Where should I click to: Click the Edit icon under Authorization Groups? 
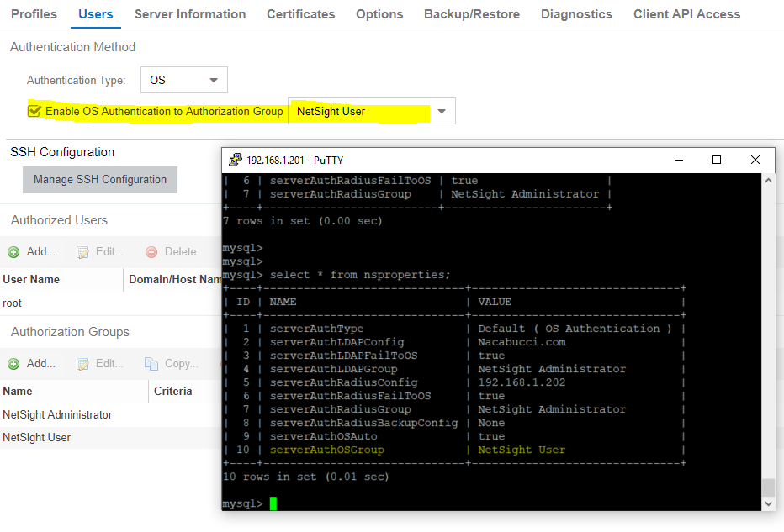point(82,364)
